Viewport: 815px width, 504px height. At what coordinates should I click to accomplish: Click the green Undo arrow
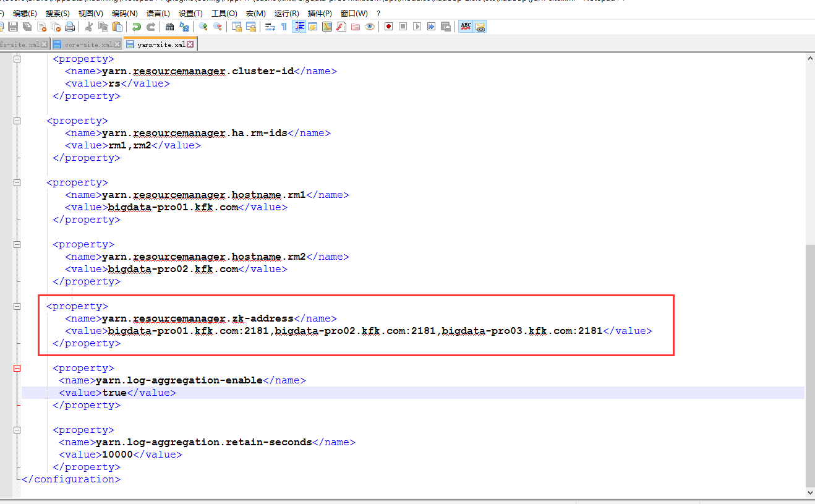(x=137, y=27)
